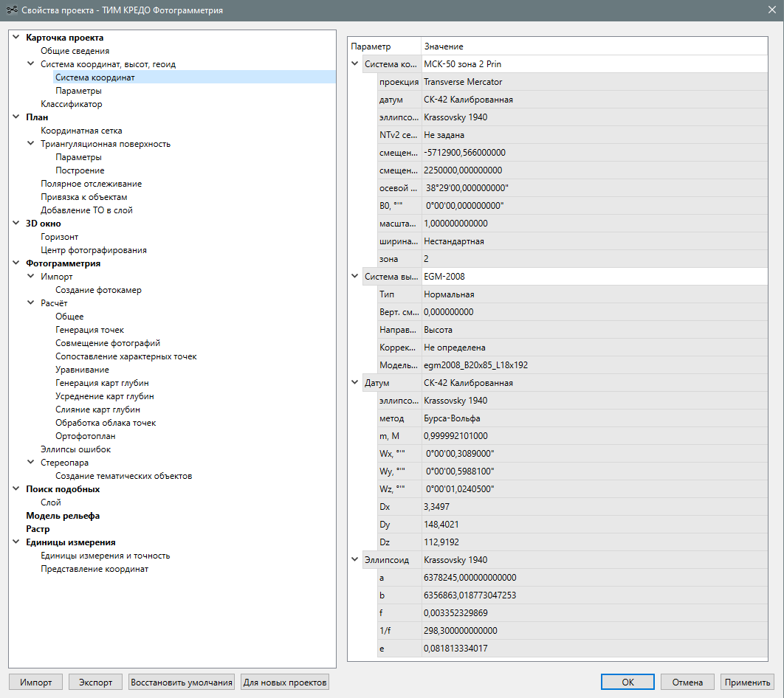Image resolution: width=784 pixels, height=698 pixels.
Task: Open Единицы измерения и точность
Action: (106, 556)
